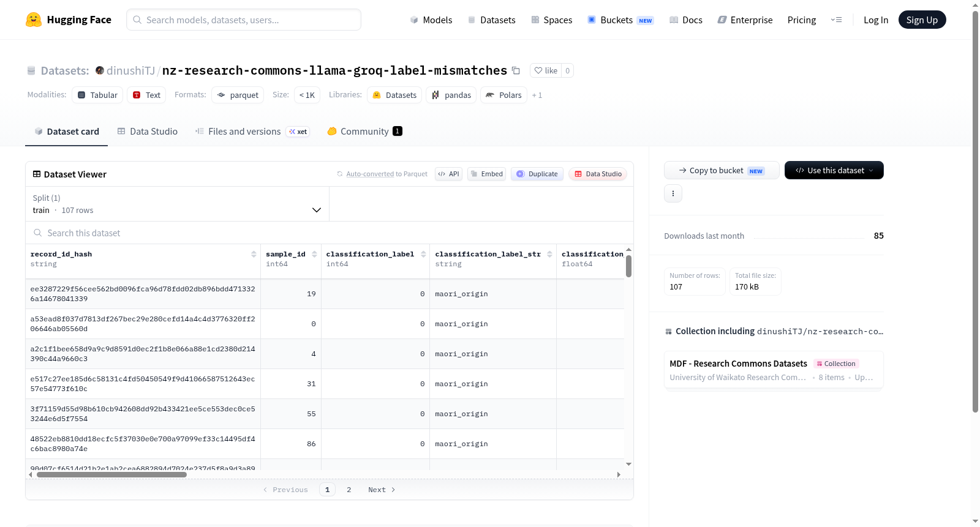Viewport: 980px width, 527px height.
Task: Click sort icon for sample_id column
Action: 314,254
